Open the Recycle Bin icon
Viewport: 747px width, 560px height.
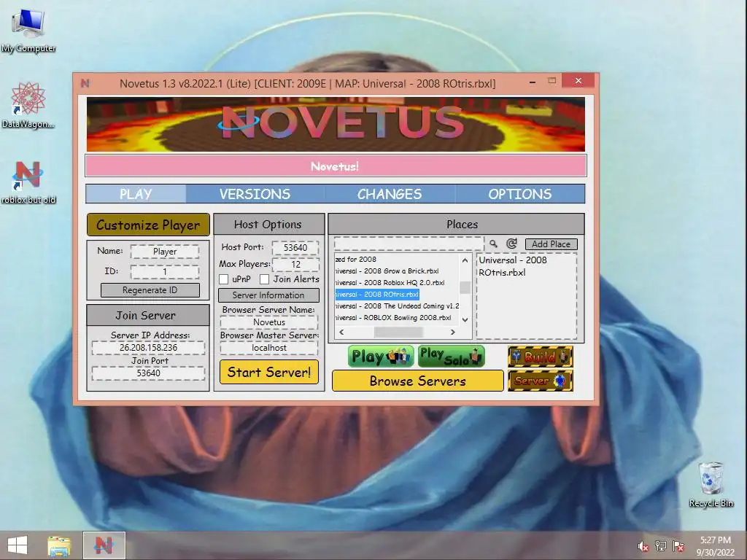coord(711,483)
